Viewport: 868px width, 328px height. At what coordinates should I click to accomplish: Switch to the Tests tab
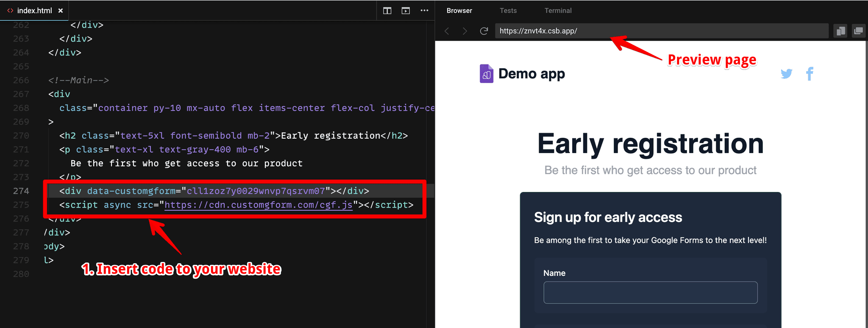pyautogui.click(x=508, y=11)
